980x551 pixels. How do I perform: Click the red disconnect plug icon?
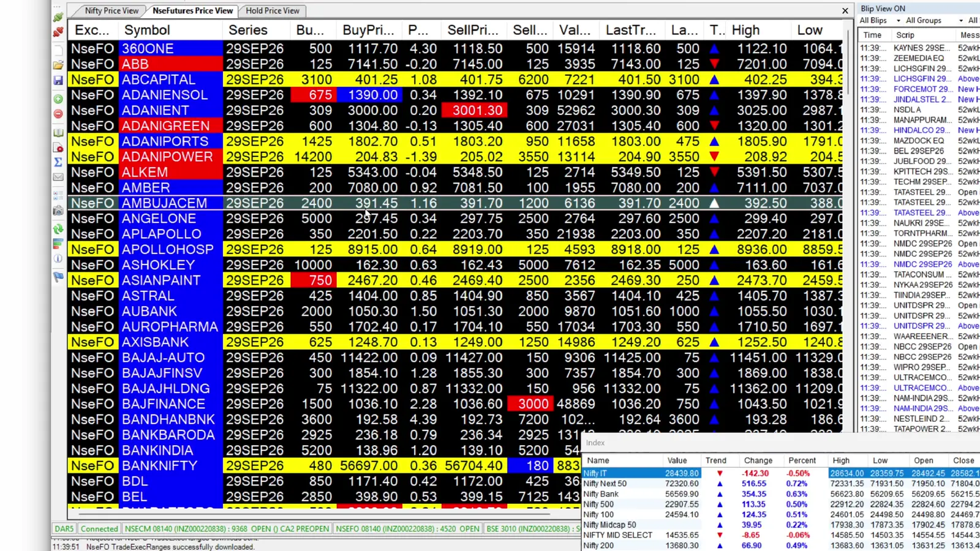pos(58,32)
